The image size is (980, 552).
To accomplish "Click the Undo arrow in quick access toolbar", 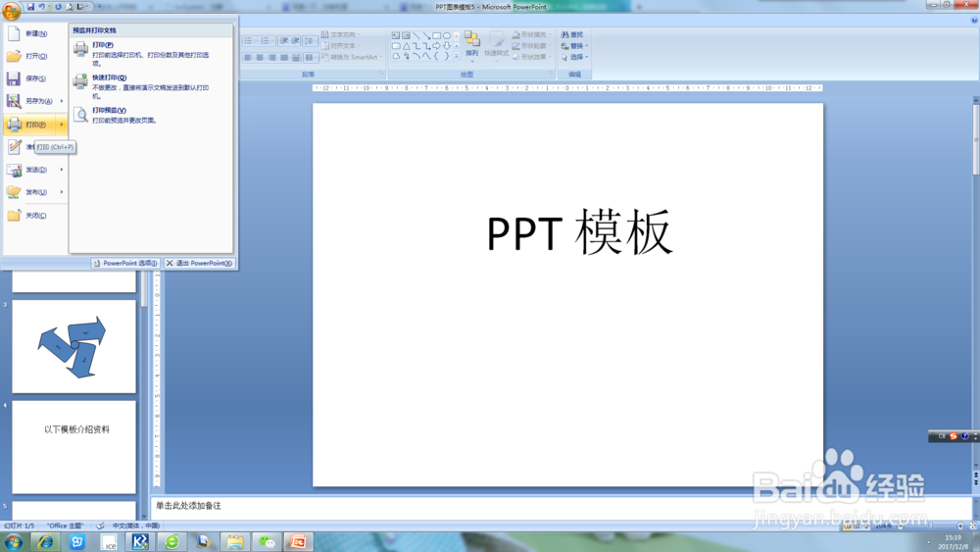I will [42, 7].
